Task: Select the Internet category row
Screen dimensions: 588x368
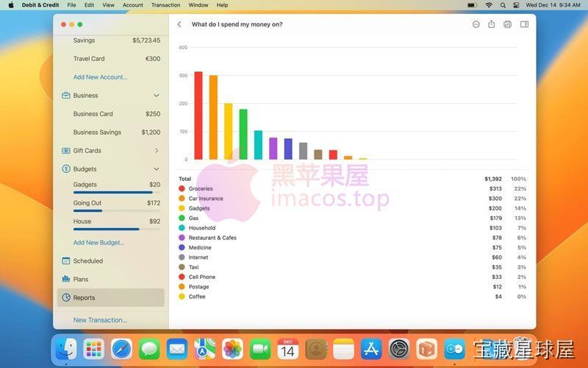Action: tap(352, 257)
